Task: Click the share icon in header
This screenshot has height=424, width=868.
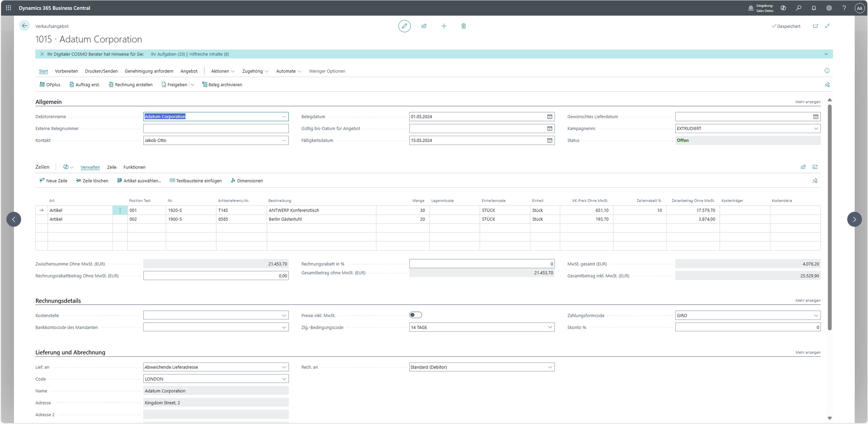Action: [x=424, y=26]
